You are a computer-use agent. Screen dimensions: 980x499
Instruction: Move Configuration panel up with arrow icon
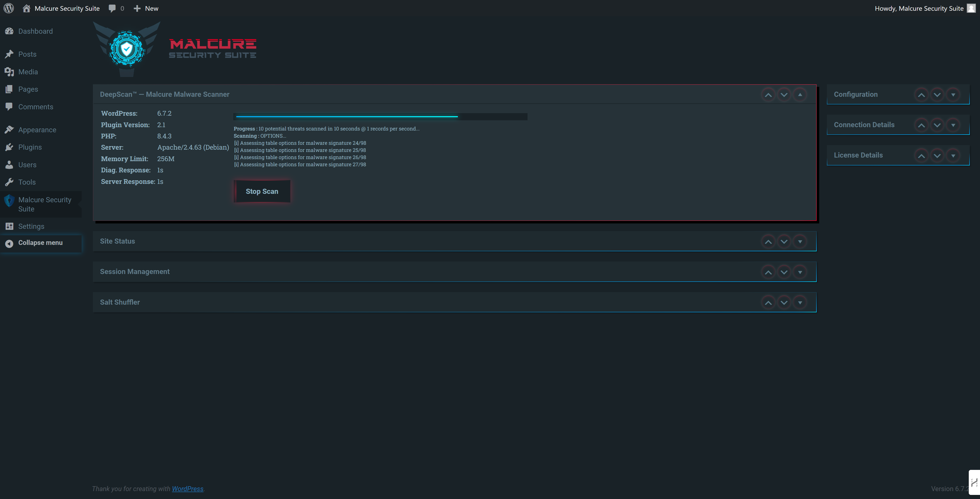click(x=921, y=95)
